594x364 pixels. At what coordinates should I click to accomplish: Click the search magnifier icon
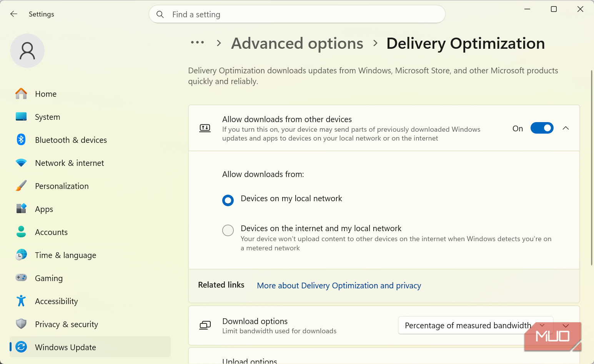pos(160,15)
